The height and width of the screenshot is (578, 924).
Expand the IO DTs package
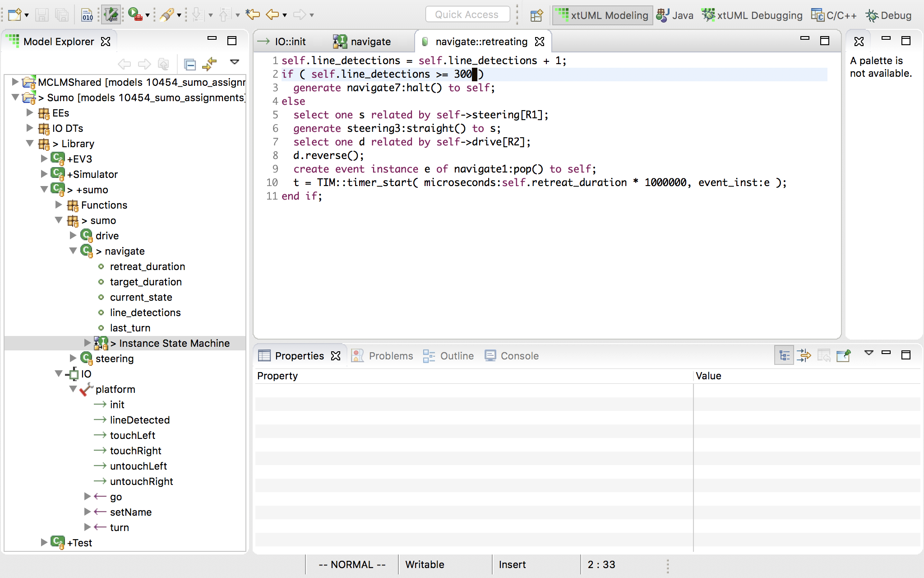(x=30, y=128)
